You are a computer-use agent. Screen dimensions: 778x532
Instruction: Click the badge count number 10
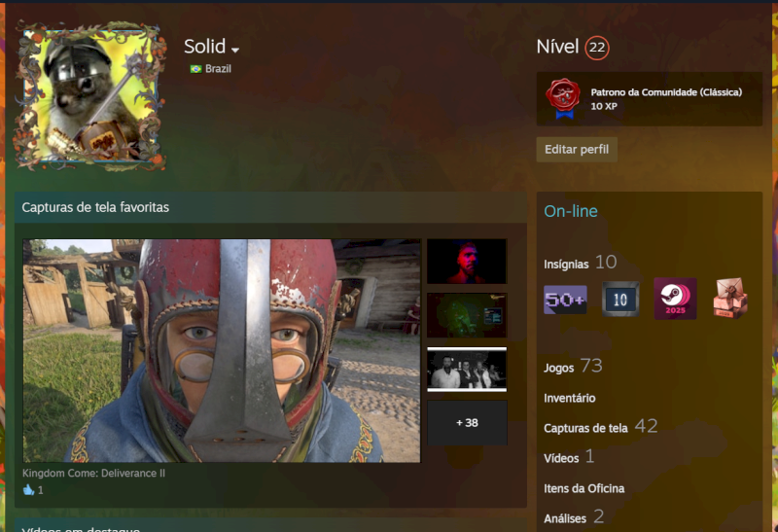tap(606, 262)
